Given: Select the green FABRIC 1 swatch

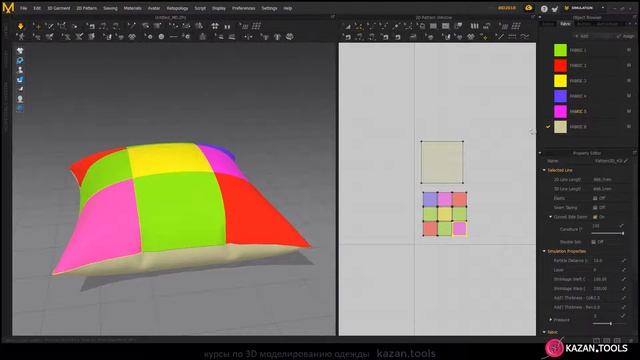Looking at the screenshot, I should 560,50.
